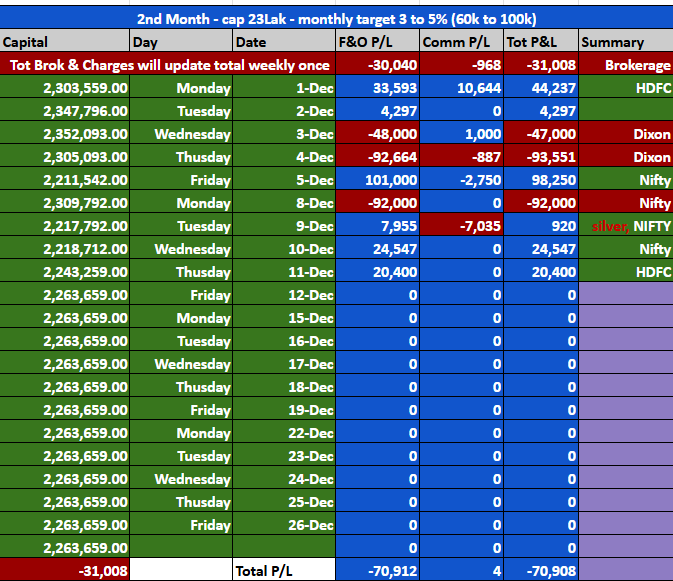Screen dimensions: 673x581
Task: Select the 'Total P/L' label cell
Action: [284, 570]
